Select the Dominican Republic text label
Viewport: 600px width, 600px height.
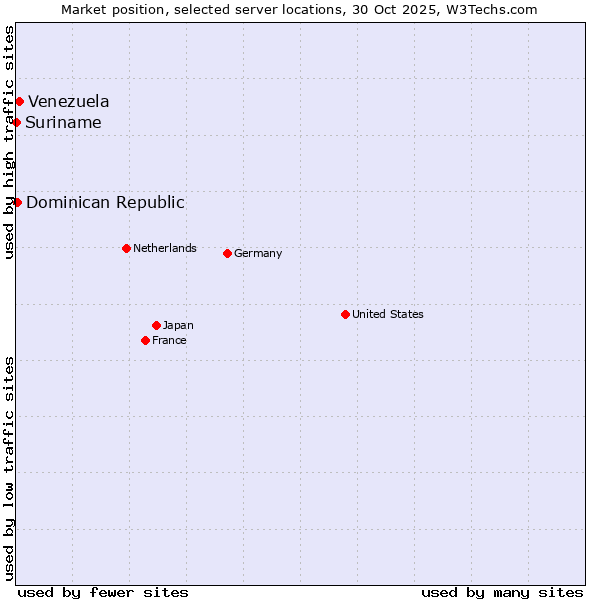105,202
